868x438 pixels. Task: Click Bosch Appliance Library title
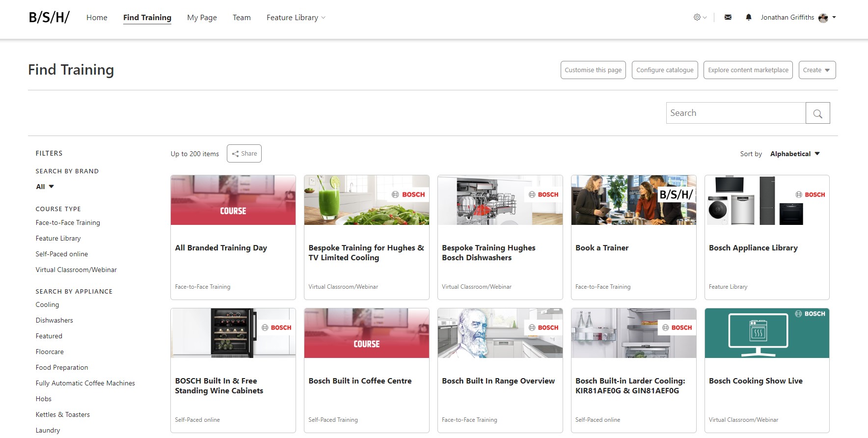753,247
